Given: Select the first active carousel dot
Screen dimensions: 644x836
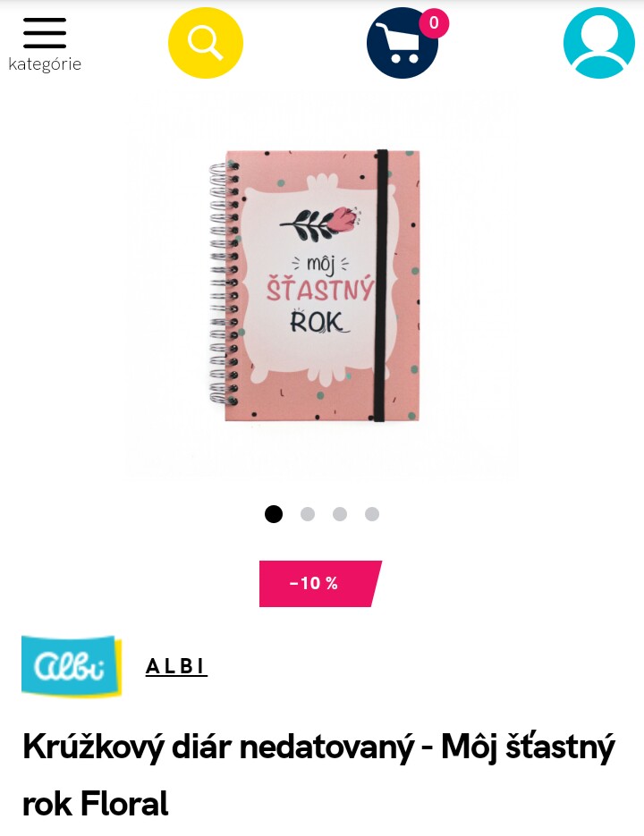Looking at the screenshot, I should (x=274, y=514).
